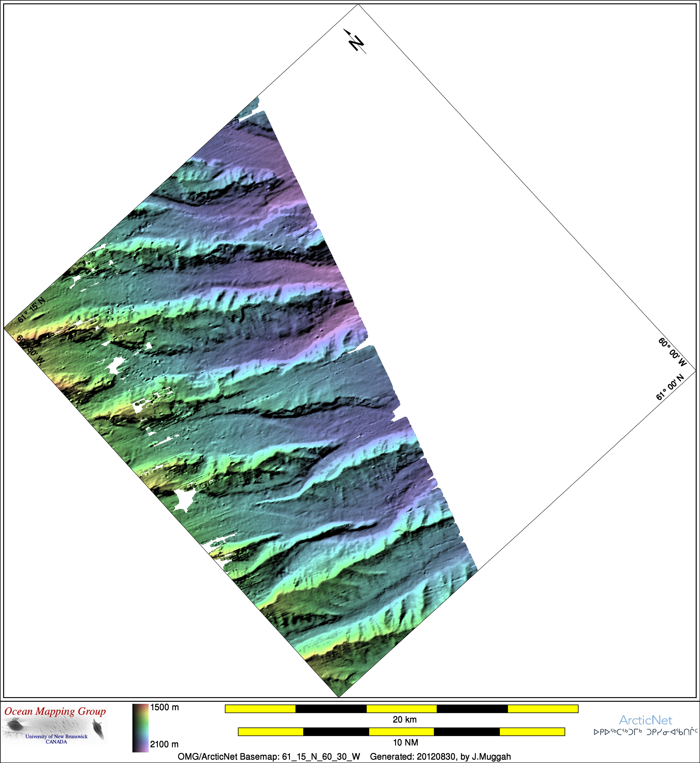The height and width of the screenshot is (763, 700).
Task: Click the Inuktitut syllabics text under ArcticNet
Action: point(645,732)
